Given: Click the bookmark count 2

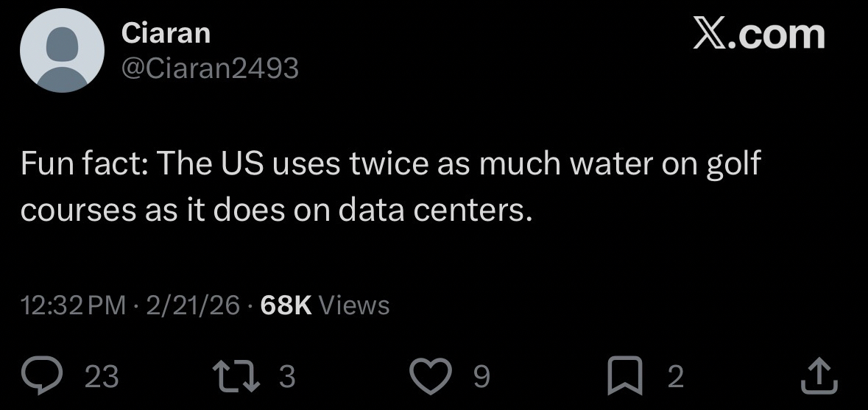Looking at the screenshot, I should tap(675, 377).
